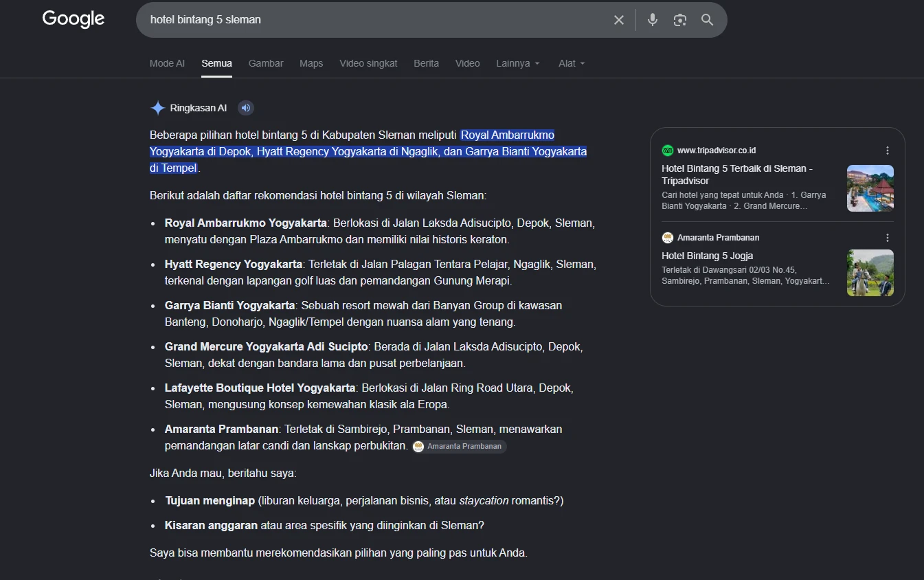Viewport: 924px width, 580px height.
Task: Open more options for Tripadvisor result
Action: tap(888, 150)
